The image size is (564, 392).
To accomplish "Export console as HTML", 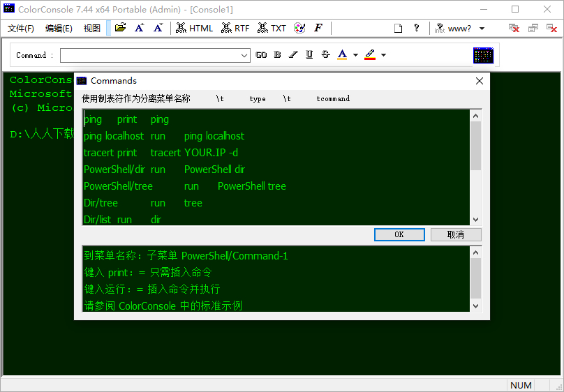I will [194, 28].
